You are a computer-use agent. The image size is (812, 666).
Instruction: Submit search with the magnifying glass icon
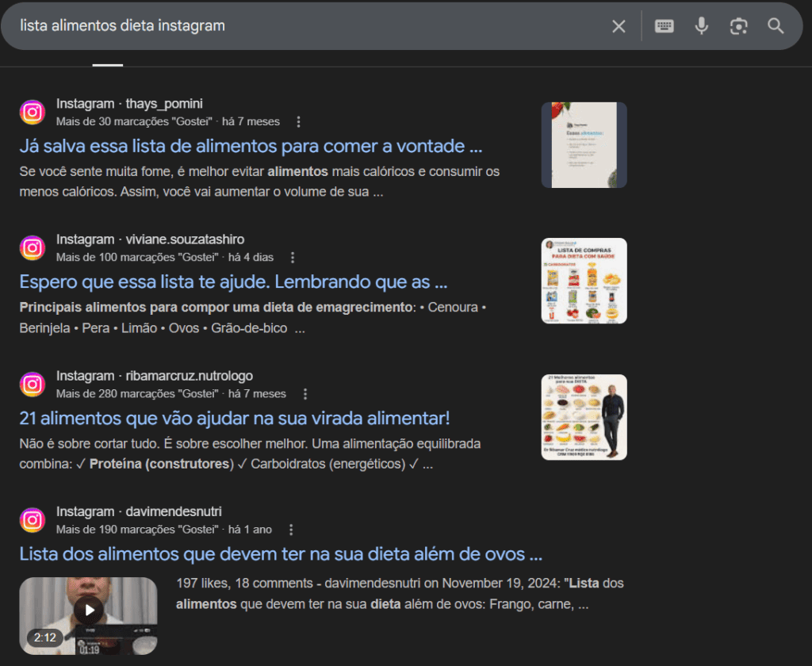(776, 26)
